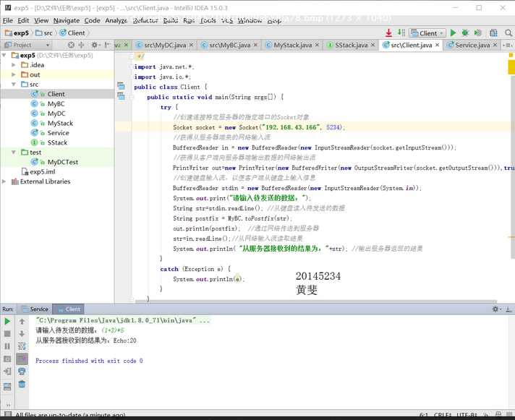This screenshot has height=420, width=515.
Task: Pause output in the Run panel
Action: pyautogui.click(x=7, y=346)
